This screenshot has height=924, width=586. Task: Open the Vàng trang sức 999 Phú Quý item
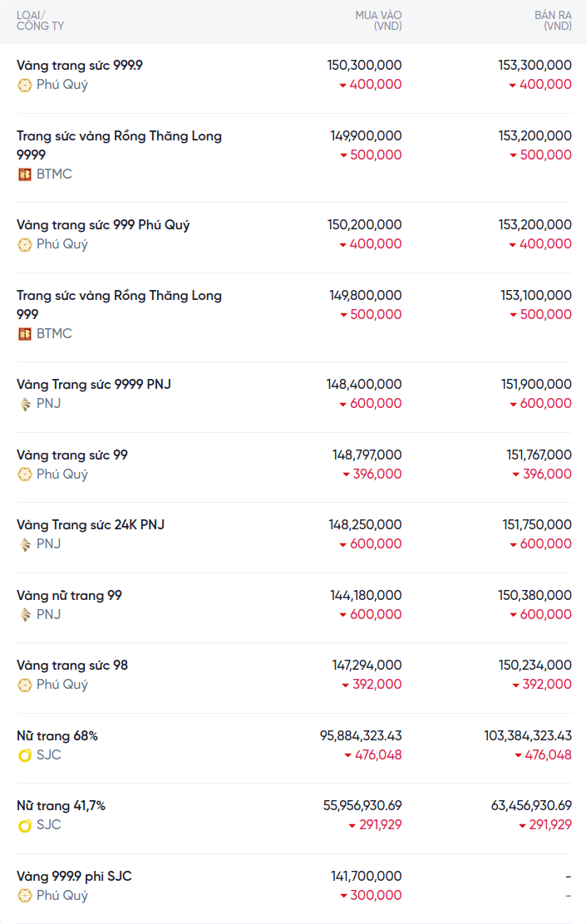pos(103,225)
